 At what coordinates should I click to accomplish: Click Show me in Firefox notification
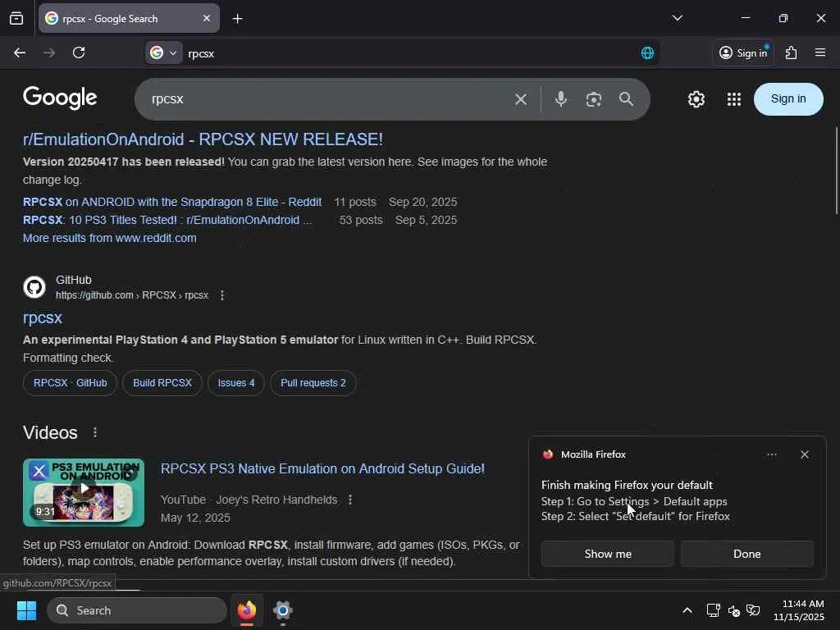pyautogui.click(x=608, y=554)
